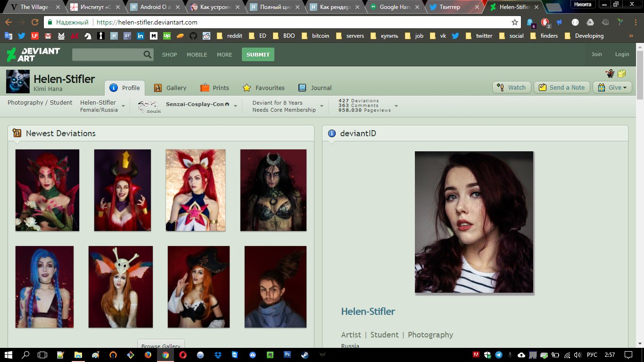
Task: Click the DeviantArt logo
Action: click(33, 54)
